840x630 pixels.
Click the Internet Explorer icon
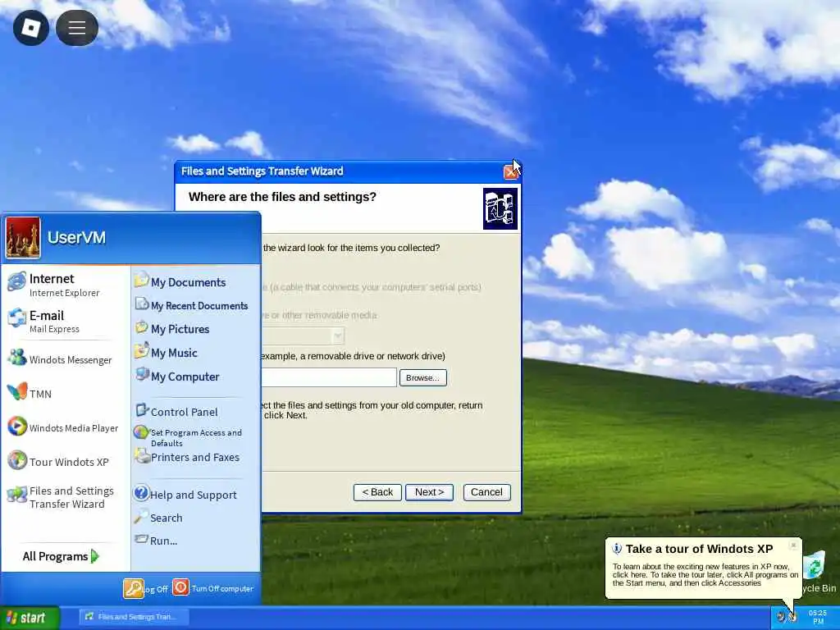click(16, 282)
